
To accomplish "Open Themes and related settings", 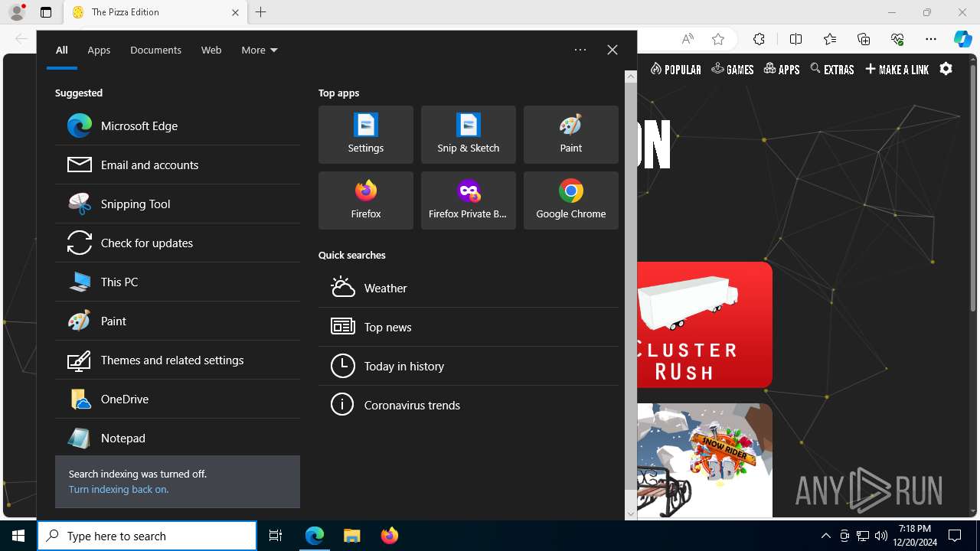I will (x=178, y=360).
